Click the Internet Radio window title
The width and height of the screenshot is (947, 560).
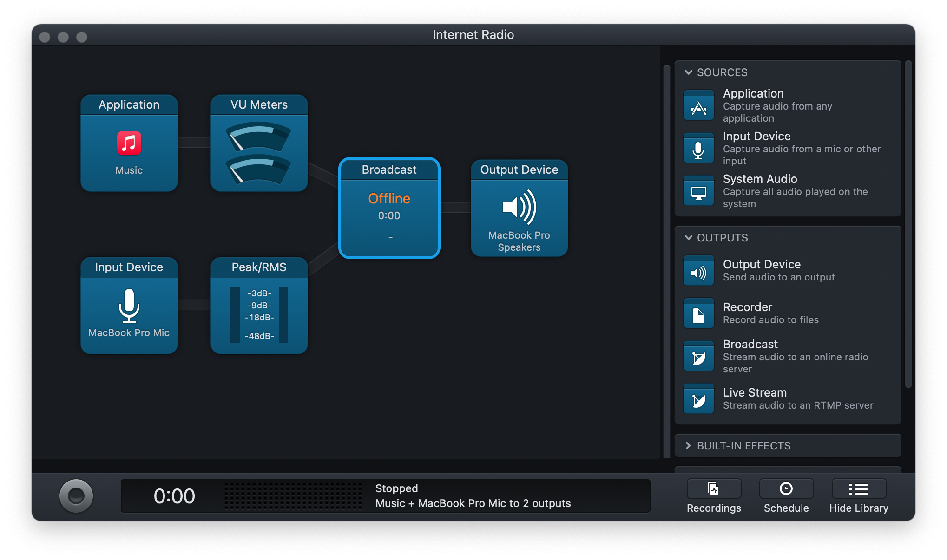coord(473,35)
